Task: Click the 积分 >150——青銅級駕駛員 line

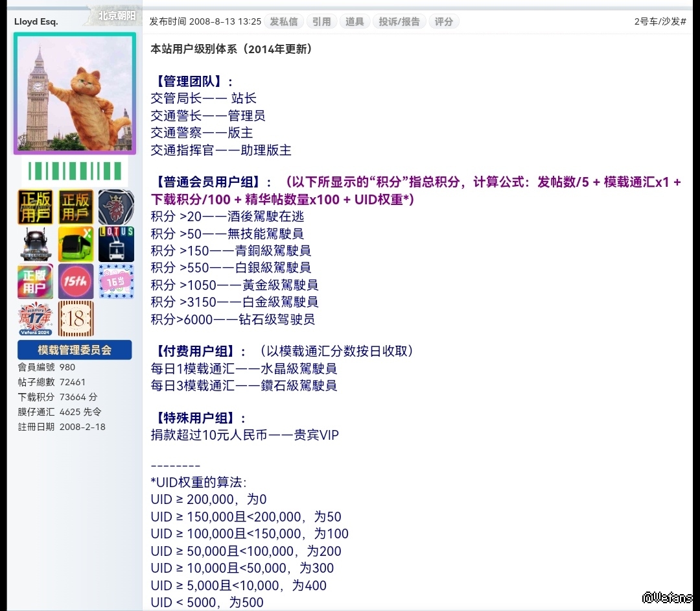Action: 231,250
